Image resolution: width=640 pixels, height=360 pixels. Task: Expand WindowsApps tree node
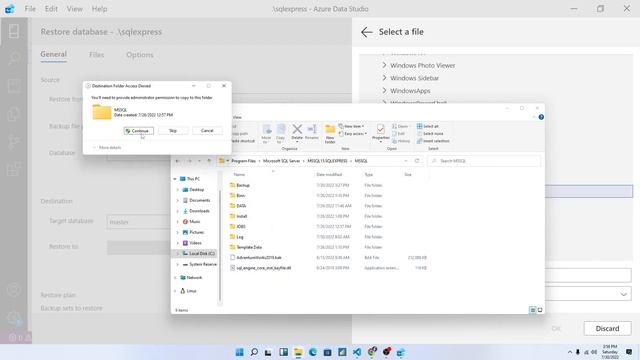tap(384, 91)
